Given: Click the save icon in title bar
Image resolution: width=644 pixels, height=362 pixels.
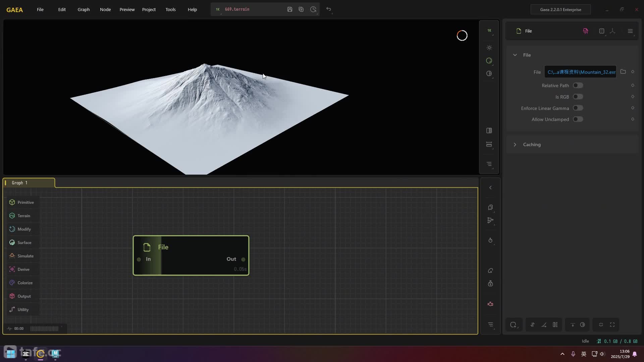Looking at the screenshot, I should coord(290,9).
